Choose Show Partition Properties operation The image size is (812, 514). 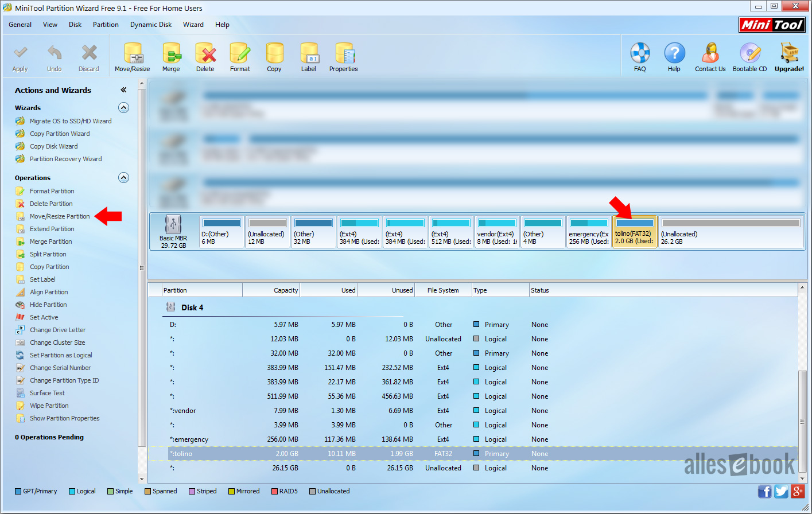pos(65,418)
